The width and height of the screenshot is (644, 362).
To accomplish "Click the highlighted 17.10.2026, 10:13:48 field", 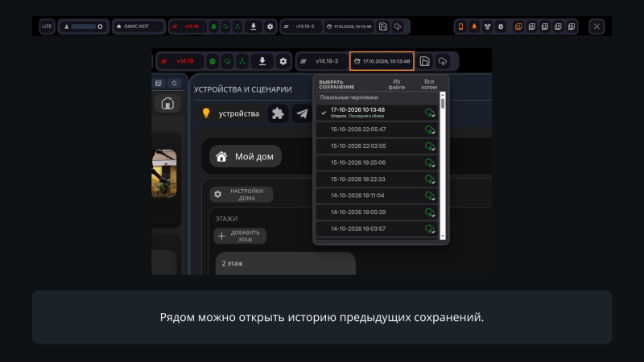I will point(382,61).
